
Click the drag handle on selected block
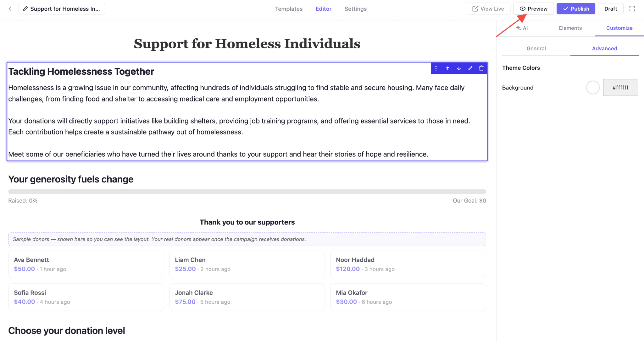click(436, 68)
